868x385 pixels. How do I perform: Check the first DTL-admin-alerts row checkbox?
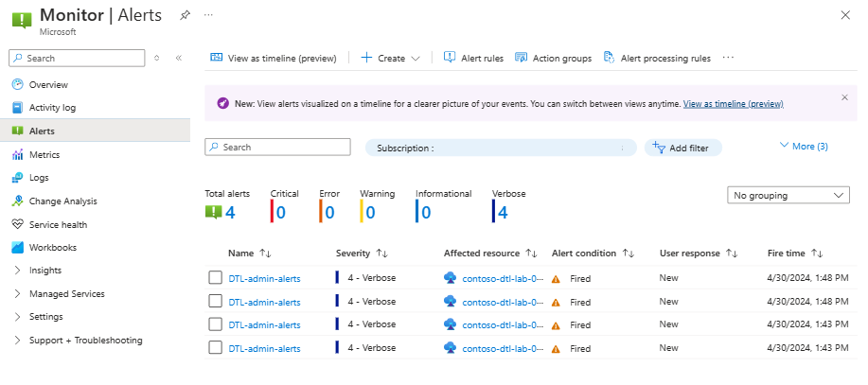[215, 278]
